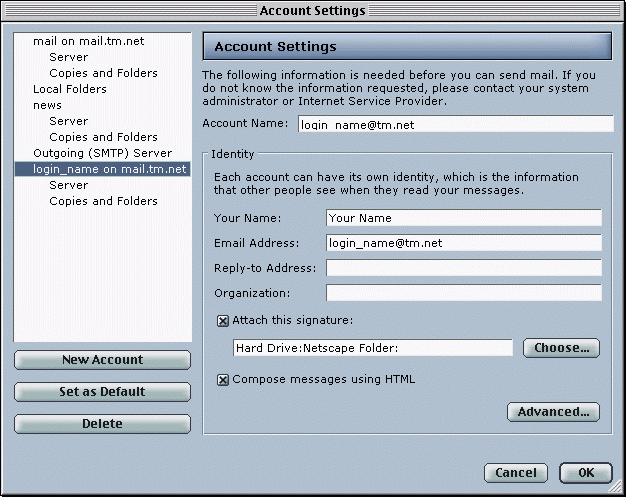Viewport: 626px width, 497px height.
Task: Focus the Email Address field
Action: pyautogui.click(x=463, y=243)
